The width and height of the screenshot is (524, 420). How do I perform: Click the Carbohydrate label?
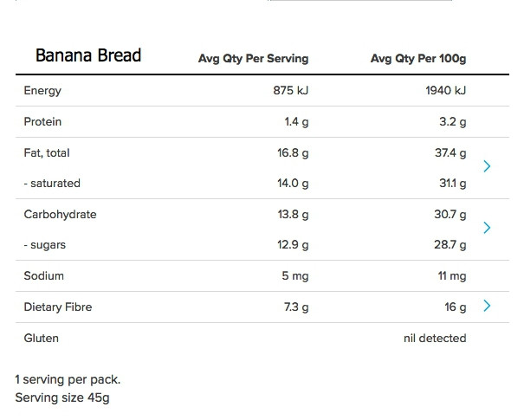[x=60, y=215]
